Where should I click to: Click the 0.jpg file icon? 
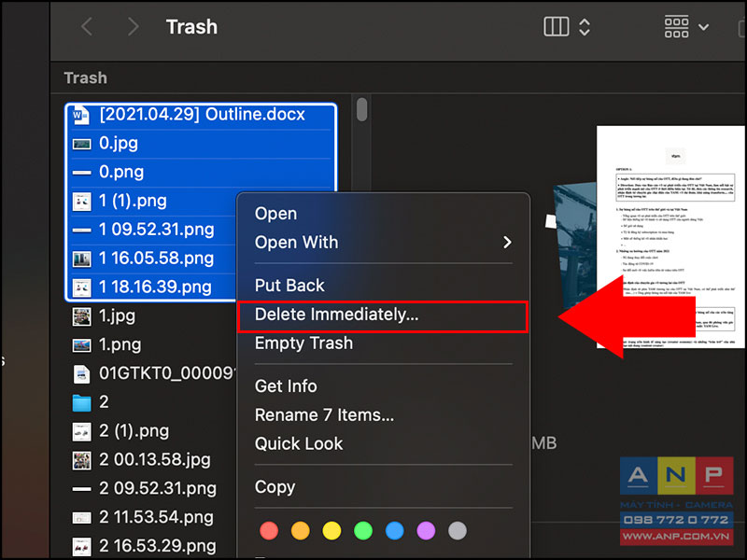point(81,144)
